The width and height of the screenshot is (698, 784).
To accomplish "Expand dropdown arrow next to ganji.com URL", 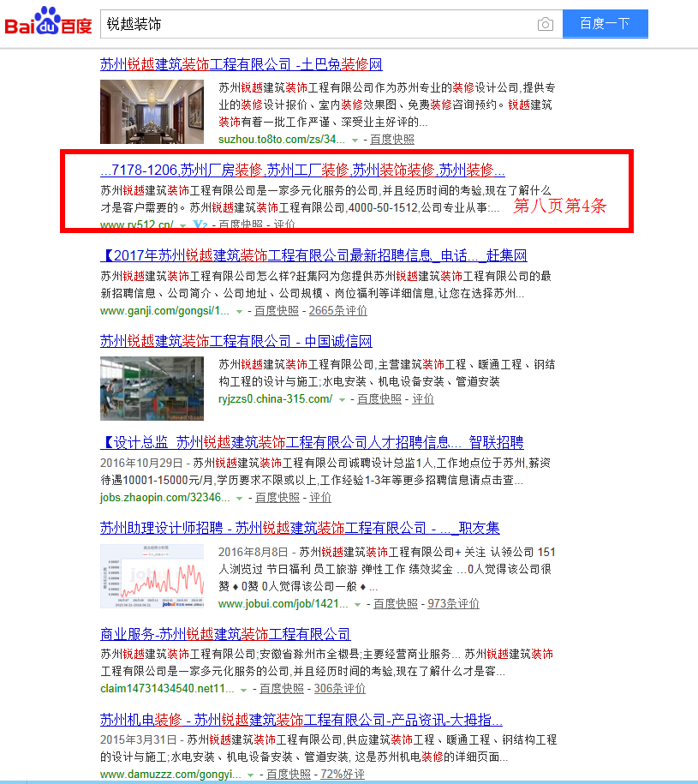I will coord(239,312).
